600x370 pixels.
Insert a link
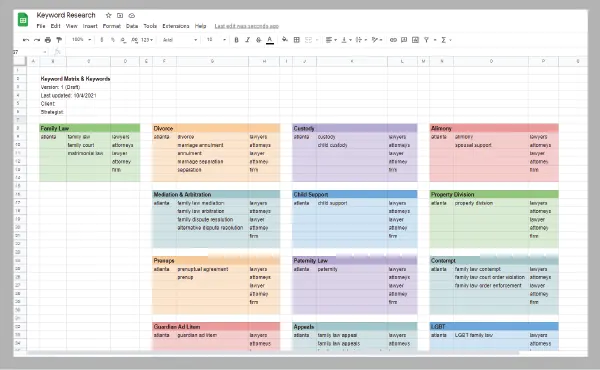pos(393,40)
